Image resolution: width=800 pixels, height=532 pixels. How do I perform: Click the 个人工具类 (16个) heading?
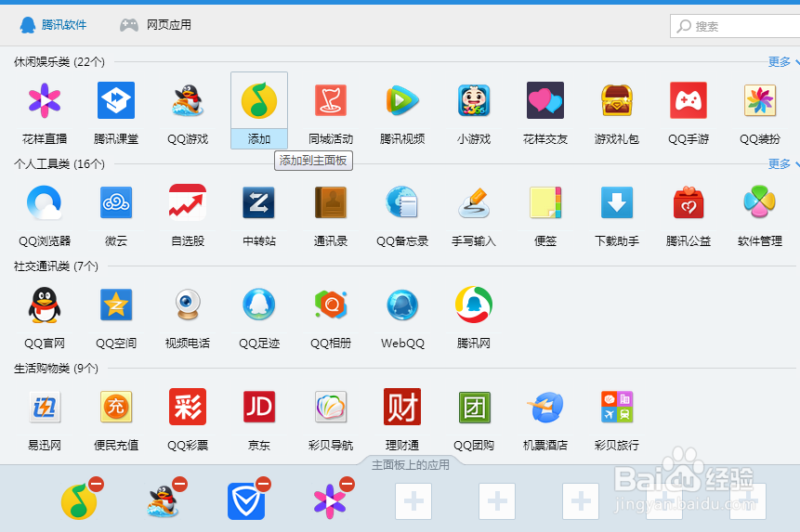59,164
